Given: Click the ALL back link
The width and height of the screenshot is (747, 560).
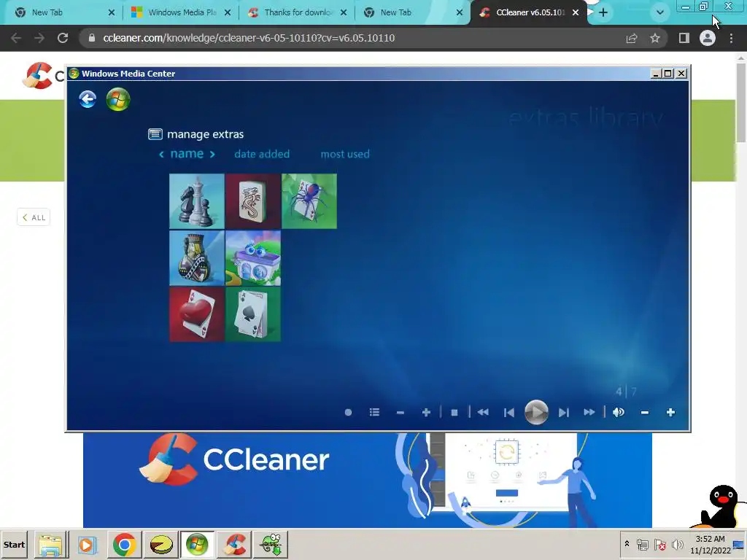Looking at the screenshot, I should pos(34,217).
